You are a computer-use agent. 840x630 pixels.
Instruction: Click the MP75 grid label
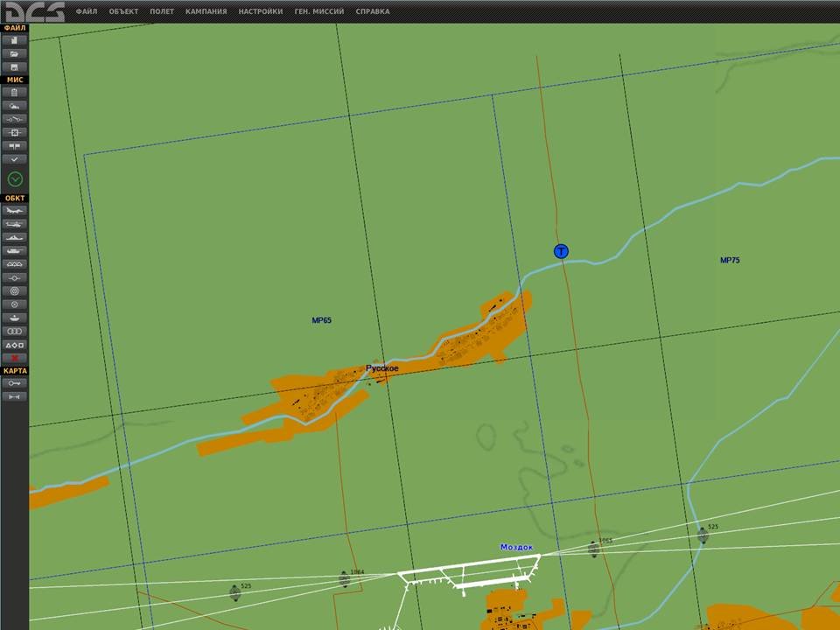(x=730, y=261)
